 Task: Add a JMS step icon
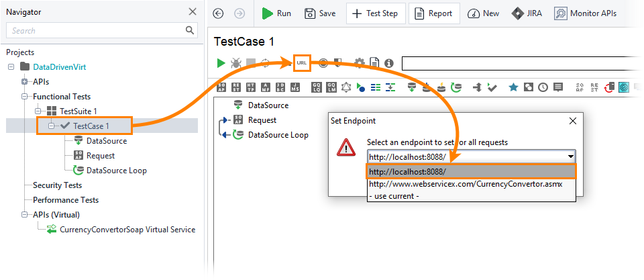click(295, 87)
